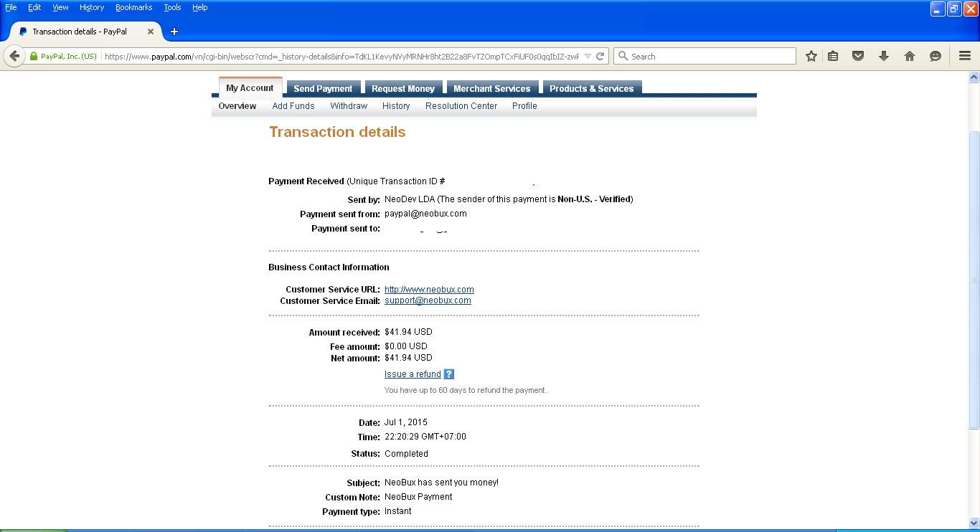Click the 60 days refund notice text
Screen dimensions: 980x532
[466, 390]
